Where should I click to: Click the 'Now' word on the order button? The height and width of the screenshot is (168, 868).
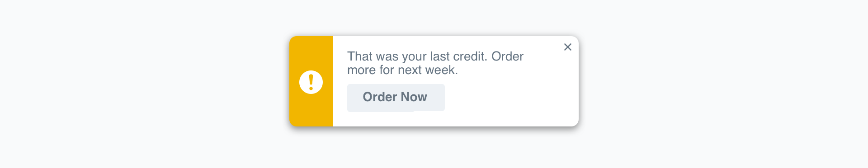pos(414,97)
